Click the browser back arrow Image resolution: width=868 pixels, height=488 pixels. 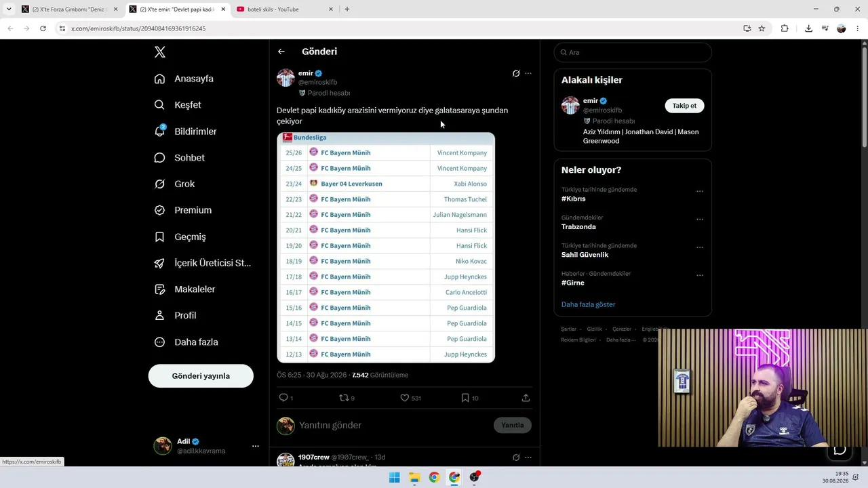[10, 28]
